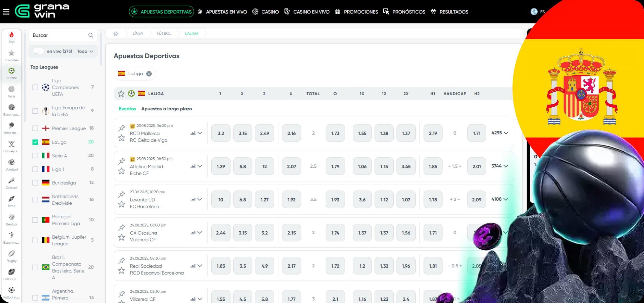Remove the LaLiga filter chip
Screen dimensions: 644x303
coord(149,74)
